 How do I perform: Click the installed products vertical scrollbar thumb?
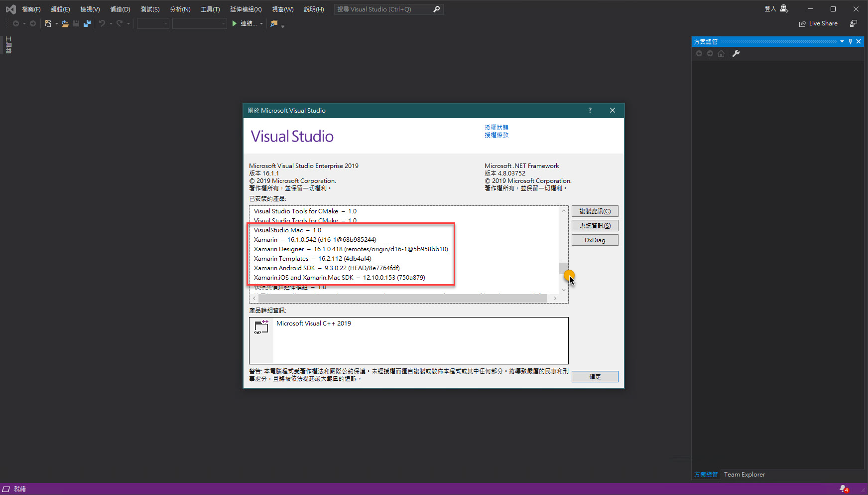564,268
